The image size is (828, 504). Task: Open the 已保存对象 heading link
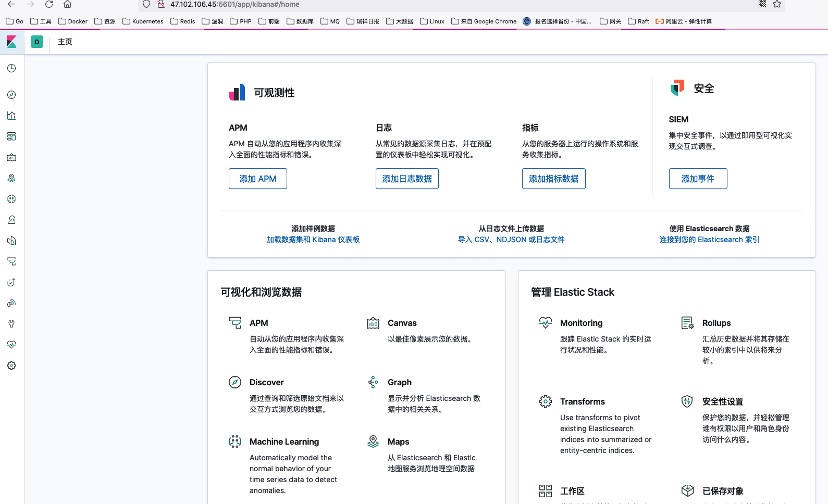723,491
